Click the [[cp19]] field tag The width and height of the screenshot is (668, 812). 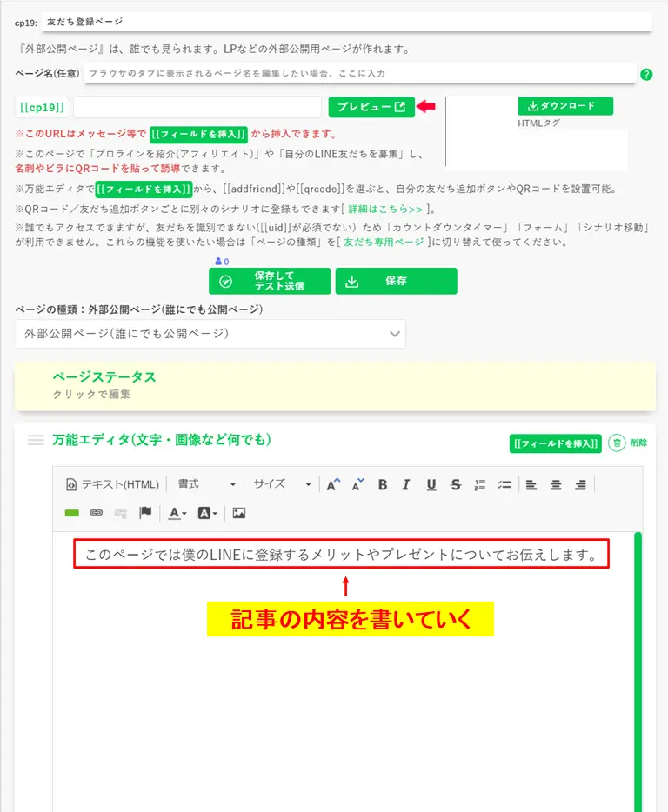[42, 107]
